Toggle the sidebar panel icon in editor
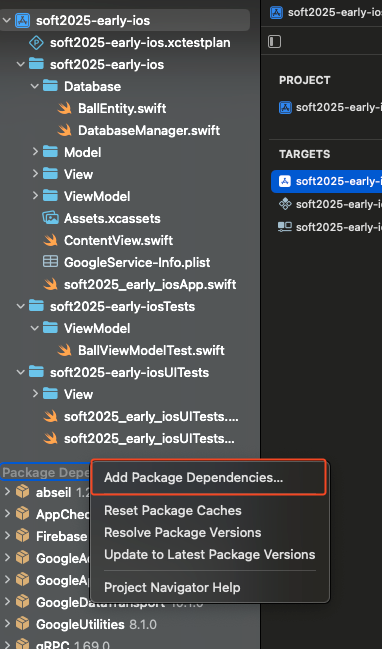Viewport: 382px width, 649px height. [x=274, y=41]
